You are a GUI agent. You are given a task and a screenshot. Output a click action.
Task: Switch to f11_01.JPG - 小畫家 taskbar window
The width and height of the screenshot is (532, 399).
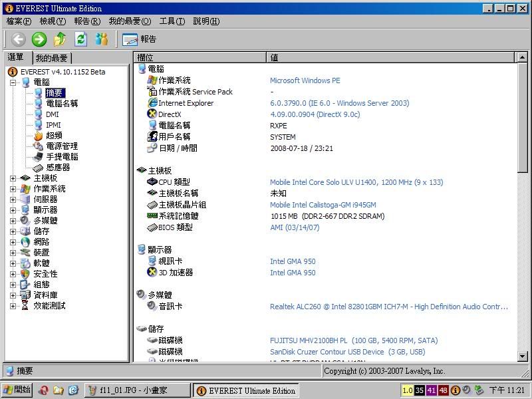[137, 390]
